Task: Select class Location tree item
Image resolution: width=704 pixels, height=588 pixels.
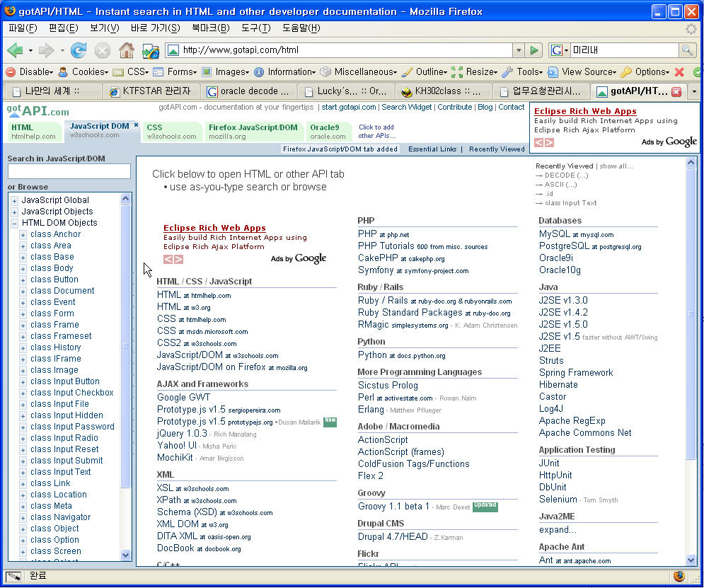Action: click(x=58, y=495)
